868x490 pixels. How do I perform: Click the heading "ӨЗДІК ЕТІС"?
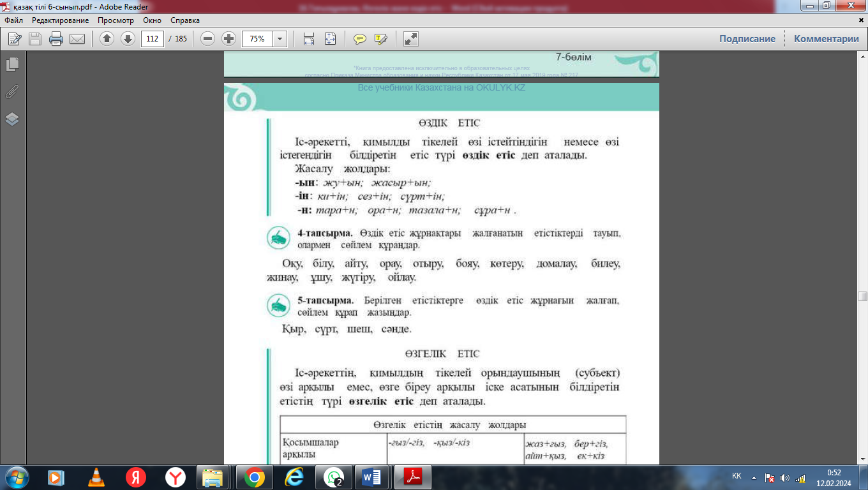(450, 123)
